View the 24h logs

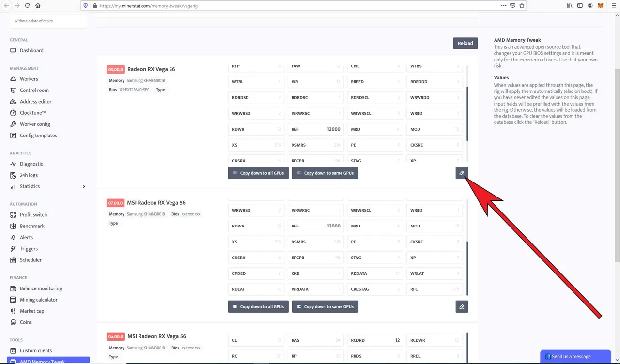(29, 175)
